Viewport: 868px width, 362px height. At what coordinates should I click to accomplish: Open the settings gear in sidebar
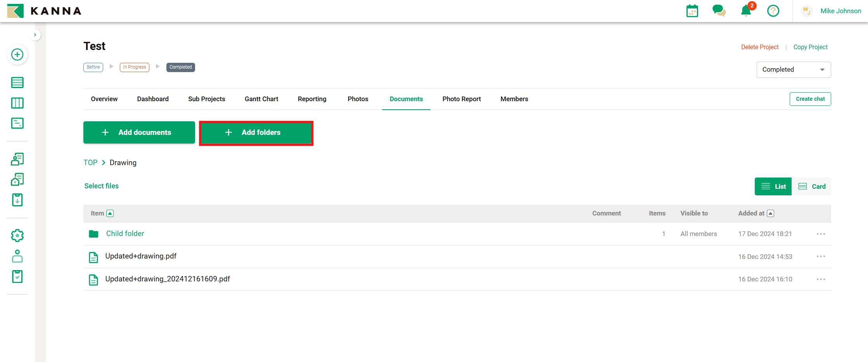pyautogui.click(x=17, y=235)
